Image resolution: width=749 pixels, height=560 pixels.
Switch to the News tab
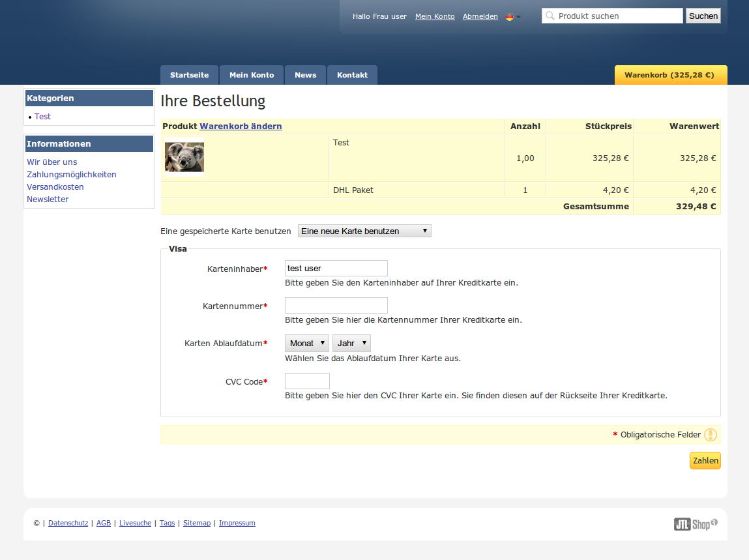[305, 75]
